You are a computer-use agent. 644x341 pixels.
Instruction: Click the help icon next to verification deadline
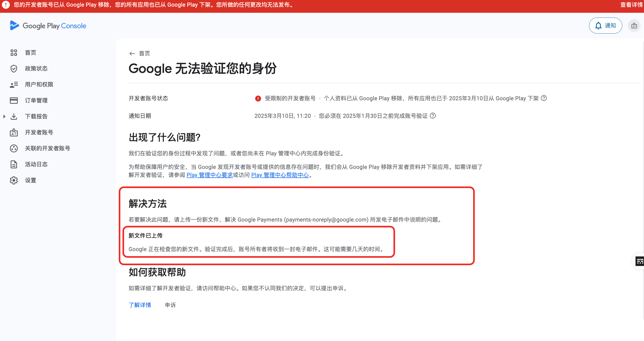click(433, 116)
